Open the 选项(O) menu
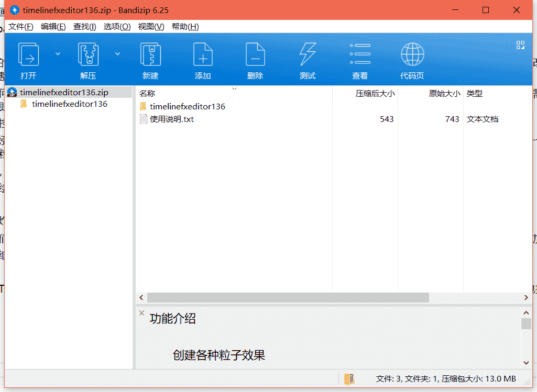This screenshot has height=392, width=537. 117,27
